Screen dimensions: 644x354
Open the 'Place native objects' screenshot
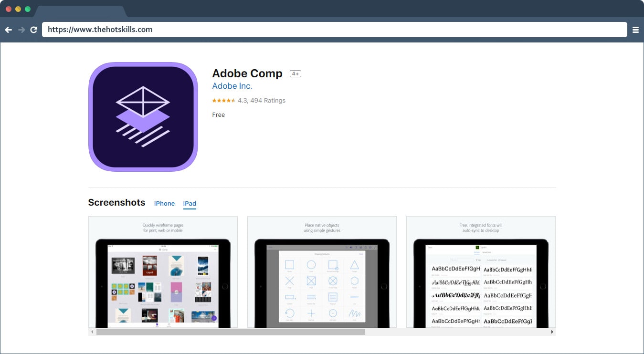point(322,272)
